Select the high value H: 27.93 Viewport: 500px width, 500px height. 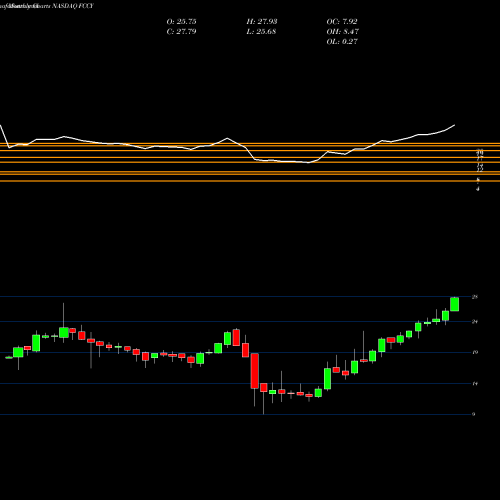(262, 22)
